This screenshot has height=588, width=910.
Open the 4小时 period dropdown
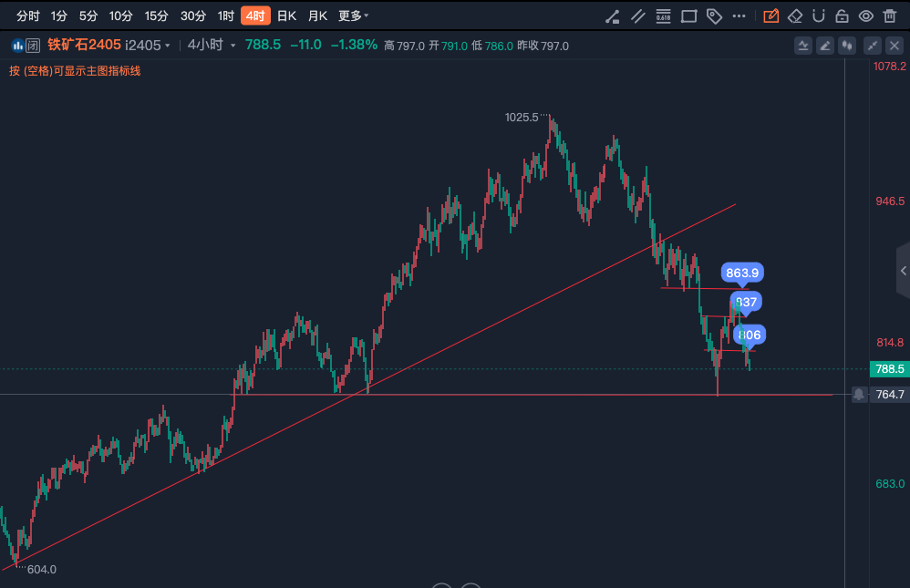[212, 45]
